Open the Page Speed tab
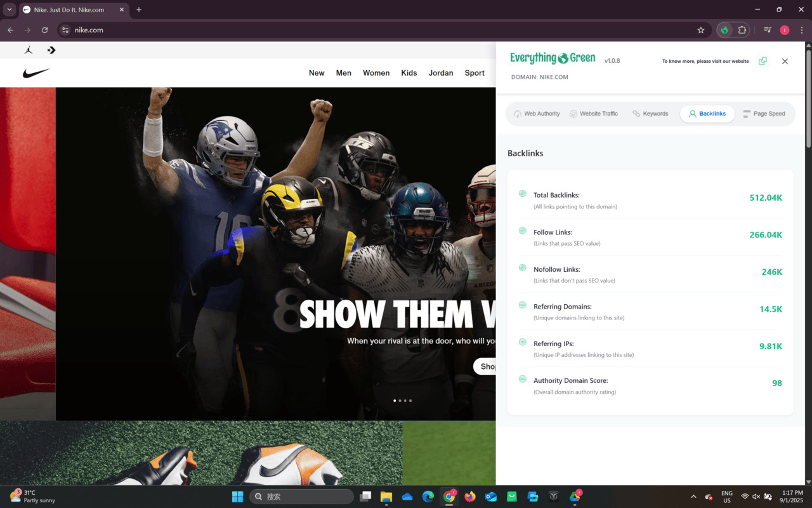Viewport: 812px width, 508px height. [764, 114]
